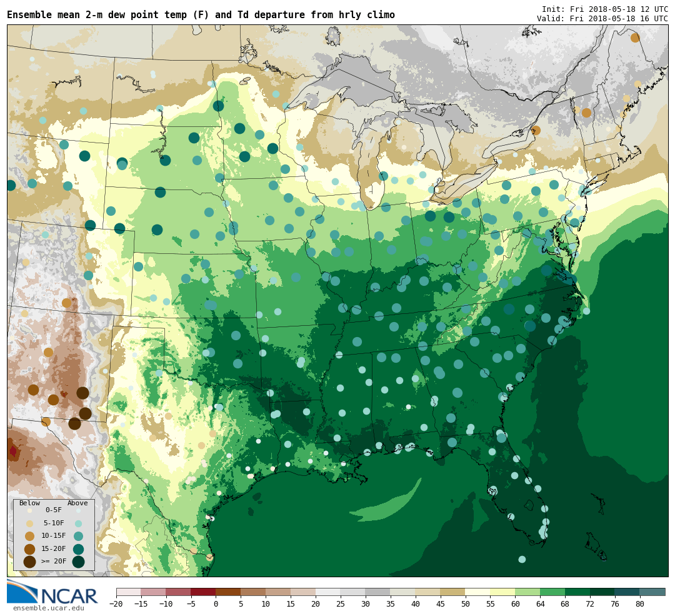675x616 pixels.
Task: Click the '0-5F' legend label
Action: tap(54, 510)
